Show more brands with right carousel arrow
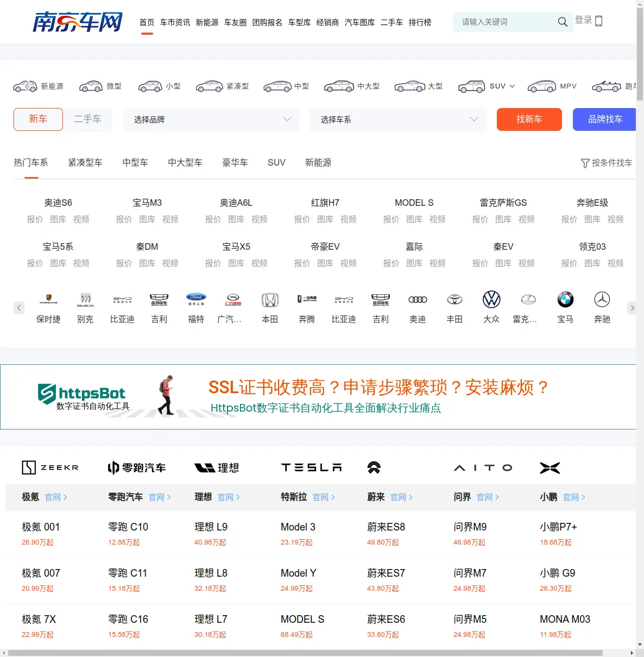The image size is (644, 657). click(x=632, y=308)
